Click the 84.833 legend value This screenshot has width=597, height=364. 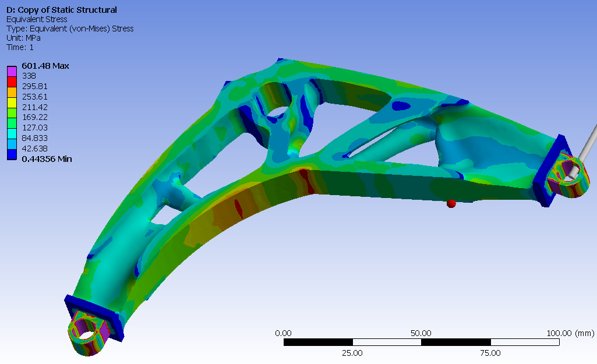pyautogui.click(x=34, y=138)
